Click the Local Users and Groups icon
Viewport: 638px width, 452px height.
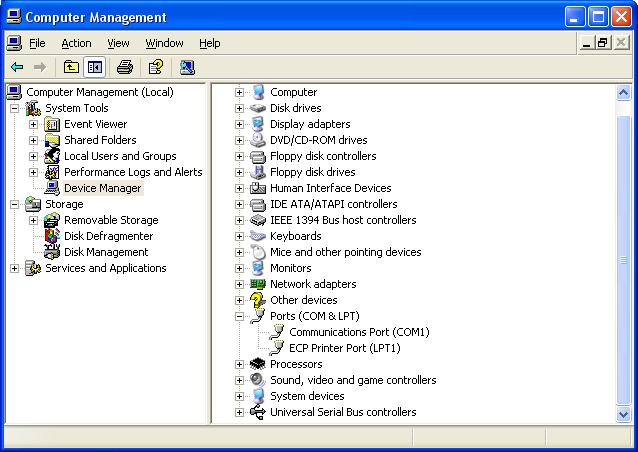click(52, 156)
